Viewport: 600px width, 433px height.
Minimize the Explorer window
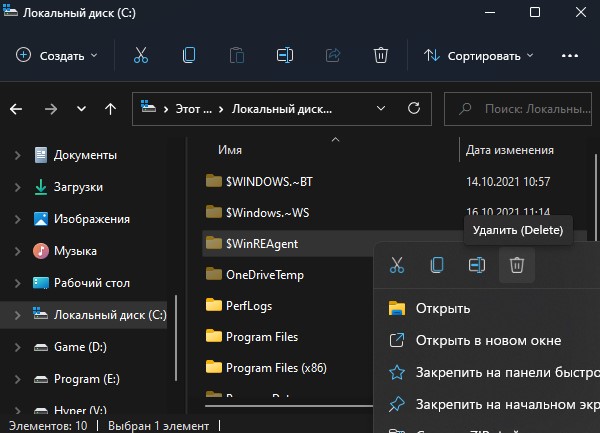coord(490,13)
